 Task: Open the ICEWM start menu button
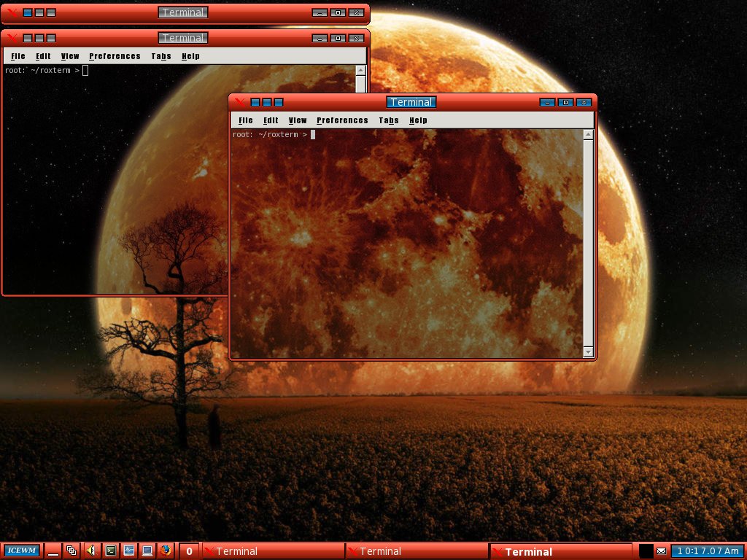click(22, 551)
